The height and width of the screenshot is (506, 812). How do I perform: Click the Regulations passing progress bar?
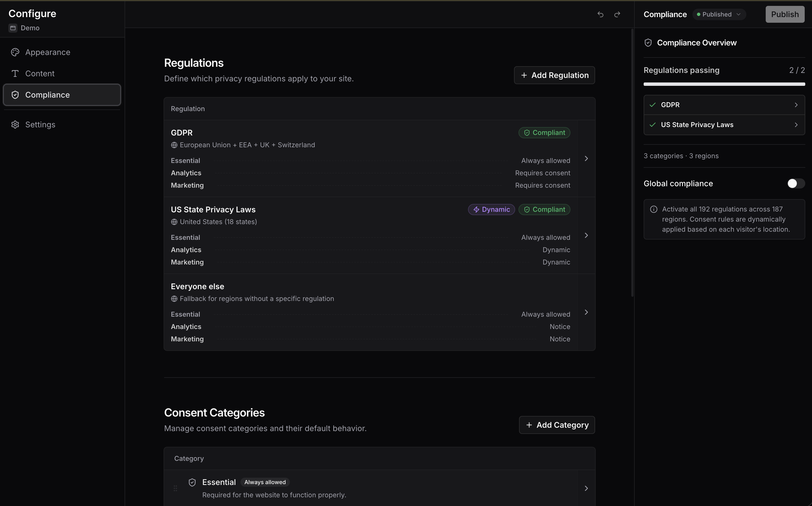pyautogui.click(x=724, y=84)
